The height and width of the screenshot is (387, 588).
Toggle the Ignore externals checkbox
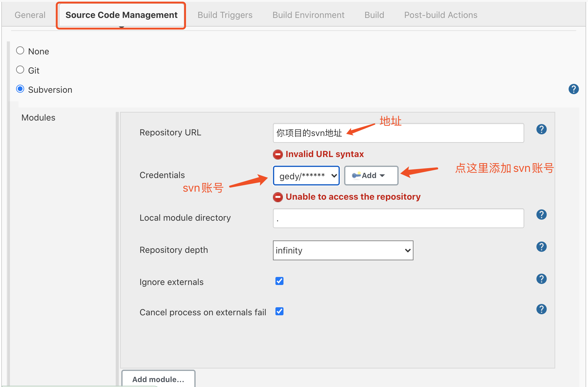tap(279, 281)
